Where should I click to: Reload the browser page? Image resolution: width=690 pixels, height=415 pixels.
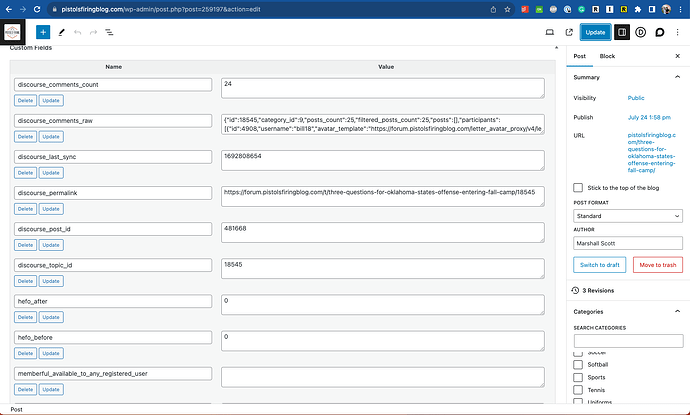coord(37,9)
